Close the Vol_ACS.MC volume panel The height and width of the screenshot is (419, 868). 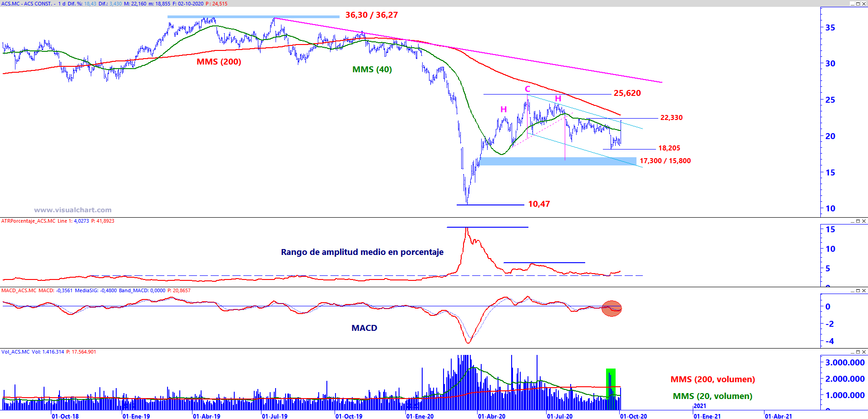coord(864,352)
